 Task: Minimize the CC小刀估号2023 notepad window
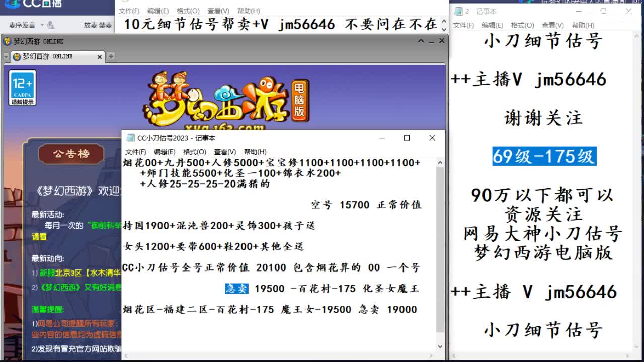382,138
